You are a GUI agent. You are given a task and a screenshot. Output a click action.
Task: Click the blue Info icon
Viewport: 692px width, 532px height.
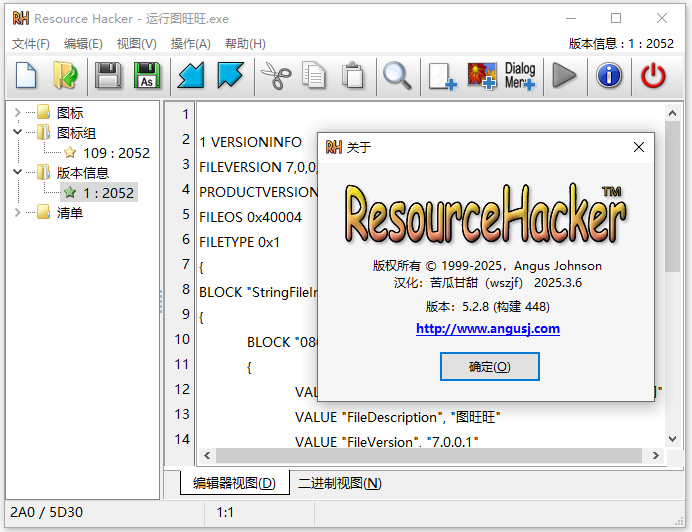click(x=609, y=75)
